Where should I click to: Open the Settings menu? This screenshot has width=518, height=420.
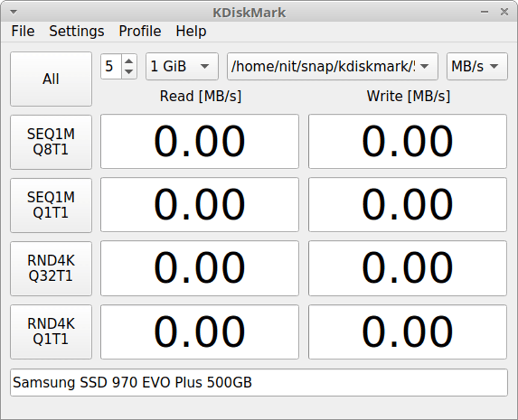76,31
